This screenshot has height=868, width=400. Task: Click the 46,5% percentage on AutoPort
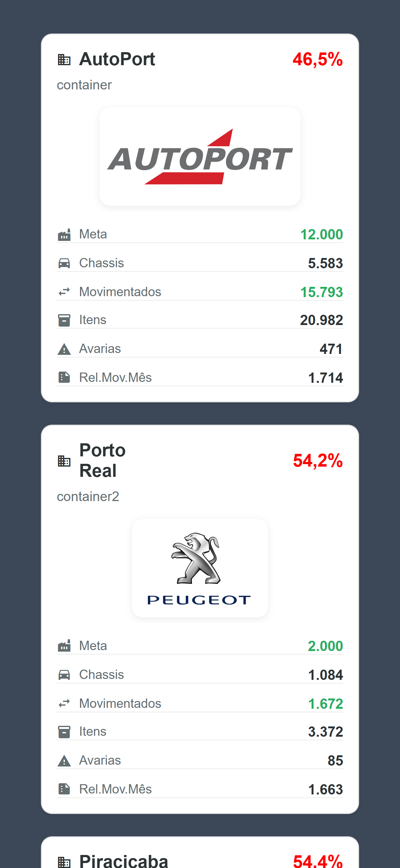(x=317, y=59)
